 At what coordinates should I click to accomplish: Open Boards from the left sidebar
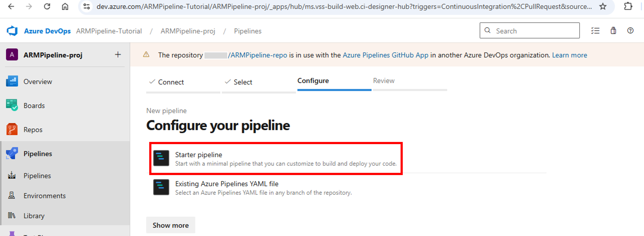coord(34,106)
